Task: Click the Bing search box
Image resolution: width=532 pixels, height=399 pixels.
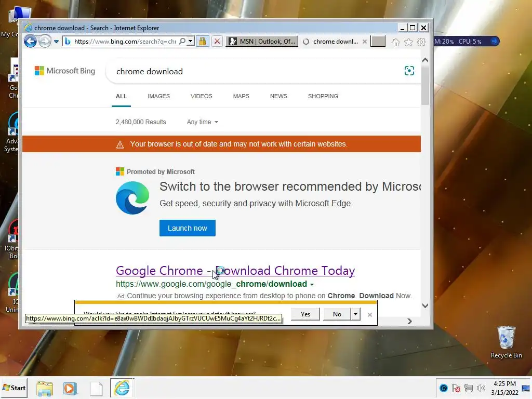Action: 255,71
